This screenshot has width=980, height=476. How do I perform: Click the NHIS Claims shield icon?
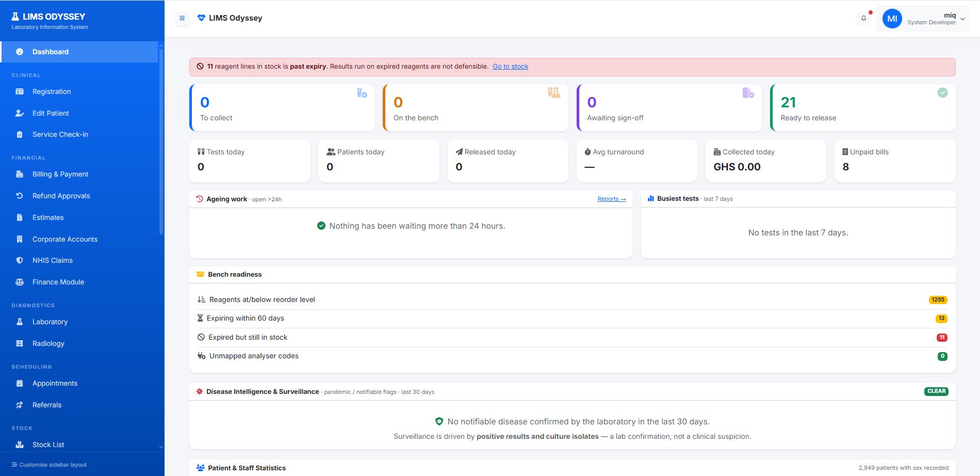[20, 260]
